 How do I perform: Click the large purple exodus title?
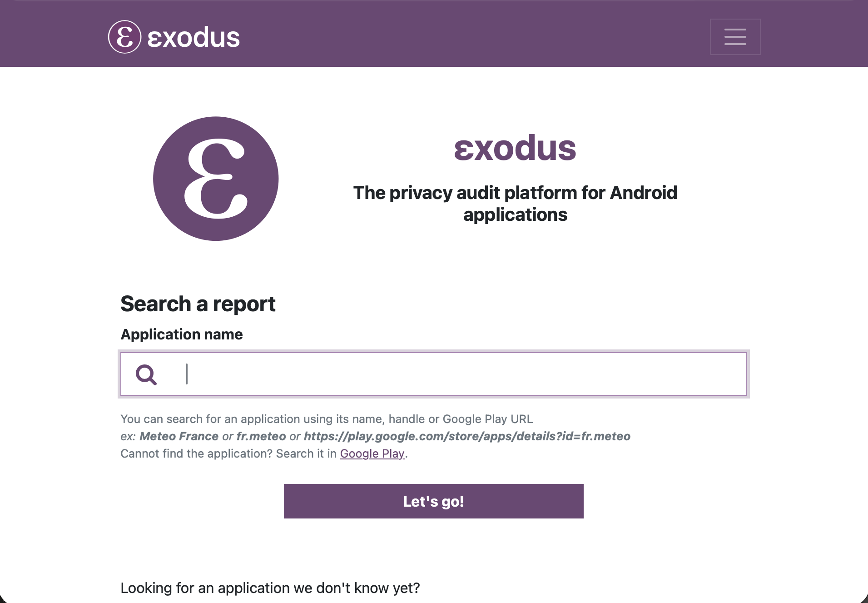point(515,148)
